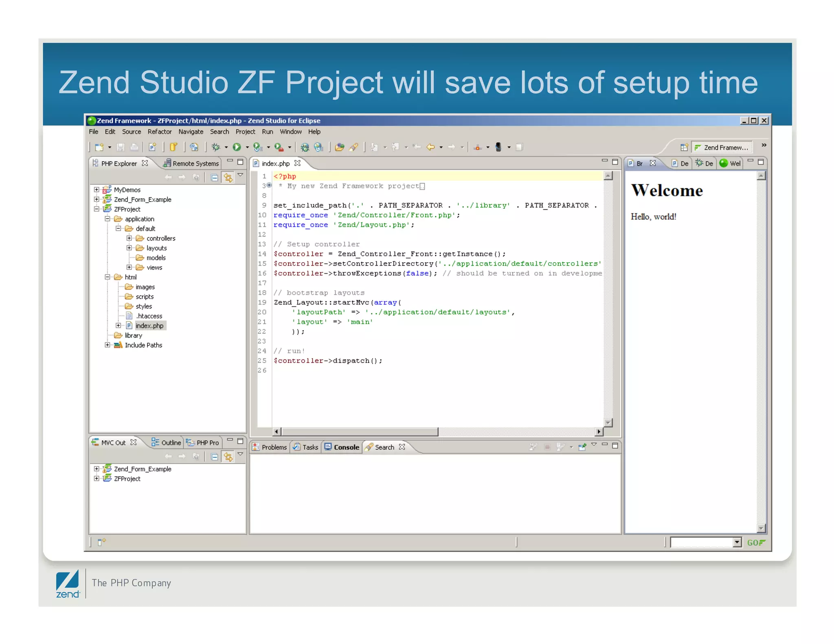Click the Run External Tools toolbar icon
834x644 pixels.
coord(279,147)
